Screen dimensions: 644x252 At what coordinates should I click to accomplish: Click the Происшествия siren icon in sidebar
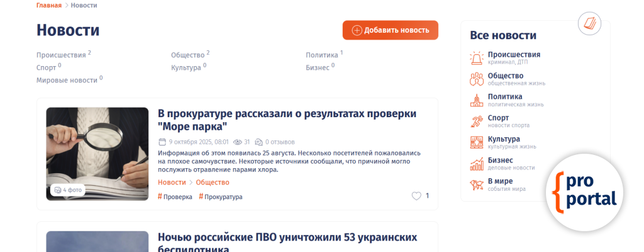pos(477,59)
